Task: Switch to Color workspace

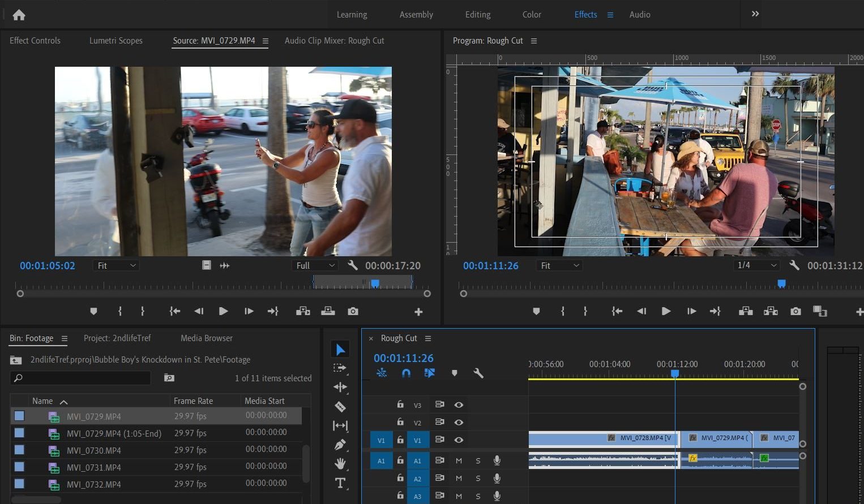Action: click(x=532, y=15)
